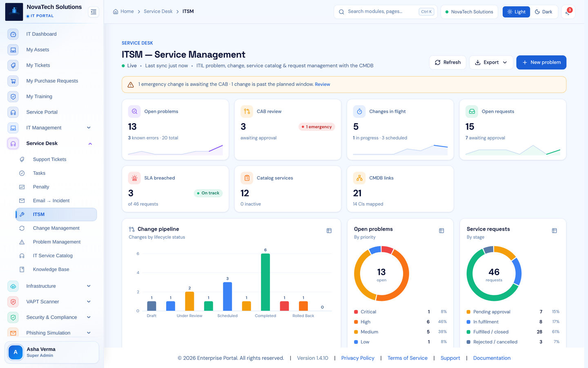Click the Search modules, pages input field
The image size is (588, 368).
click(385, 12)
